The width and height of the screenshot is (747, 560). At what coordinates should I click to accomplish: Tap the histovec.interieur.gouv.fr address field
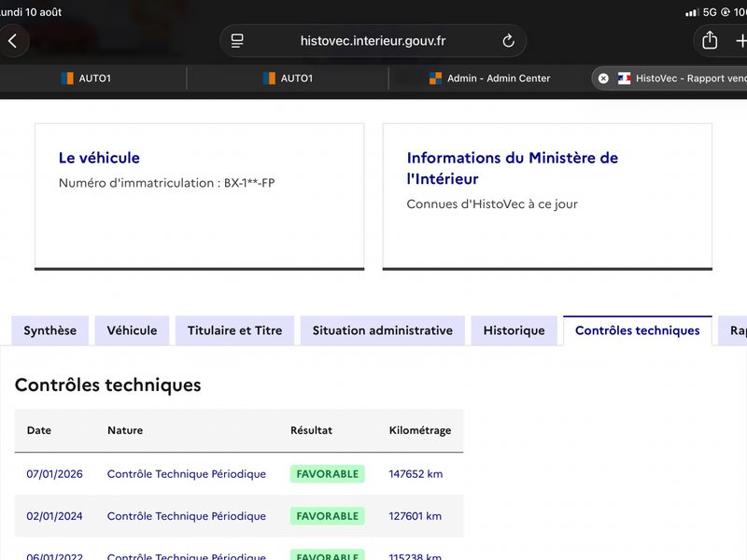(x=373, y=41)
